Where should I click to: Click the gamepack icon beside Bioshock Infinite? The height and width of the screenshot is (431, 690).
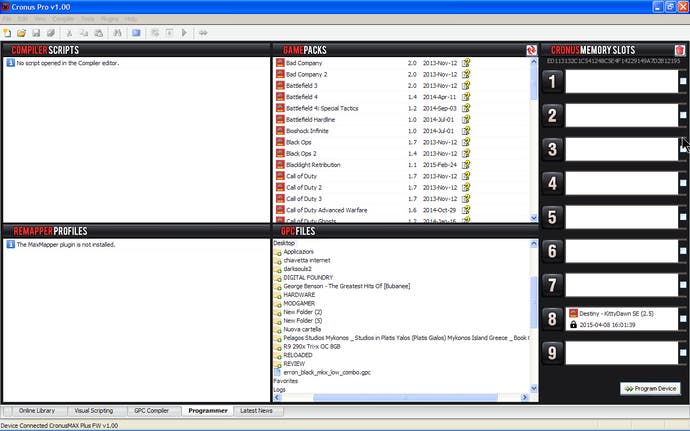[x=280, y=131]
